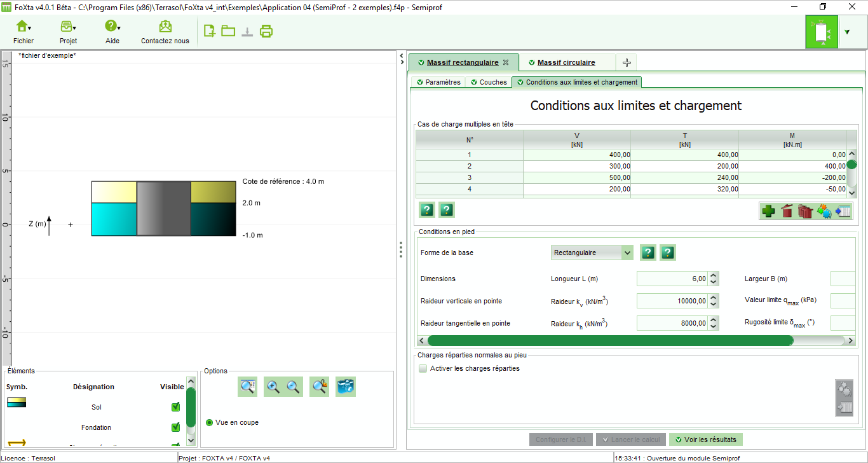Create a new project file
This screenshot has height=463, width=868.
209,31
